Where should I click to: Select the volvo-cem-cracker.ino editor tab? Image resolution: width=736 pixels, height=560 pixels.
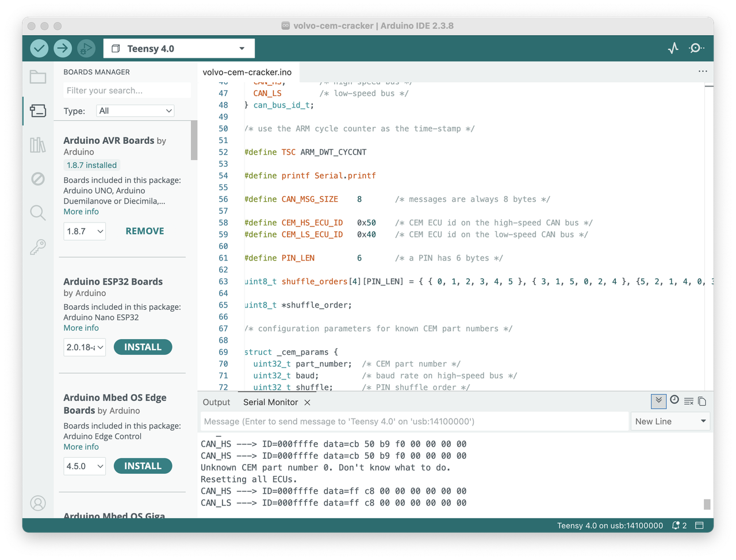pyautogui.click(x=247, y=72)
